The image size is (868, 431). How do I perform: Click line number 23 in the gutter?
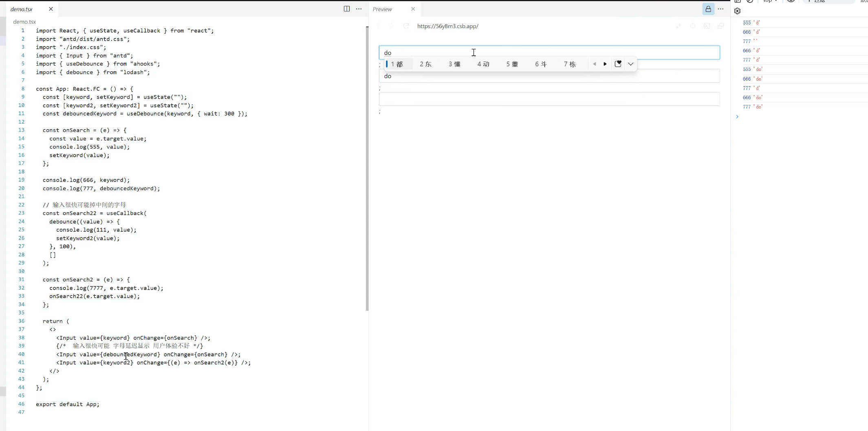coord(21,213)
